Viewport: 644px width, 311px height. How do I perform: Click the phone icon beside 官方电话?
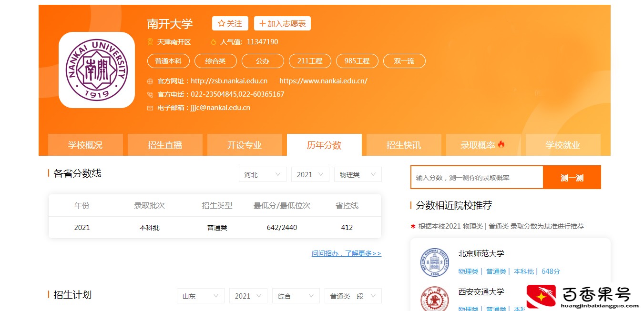pyautogui.click(x=150, y=95)
